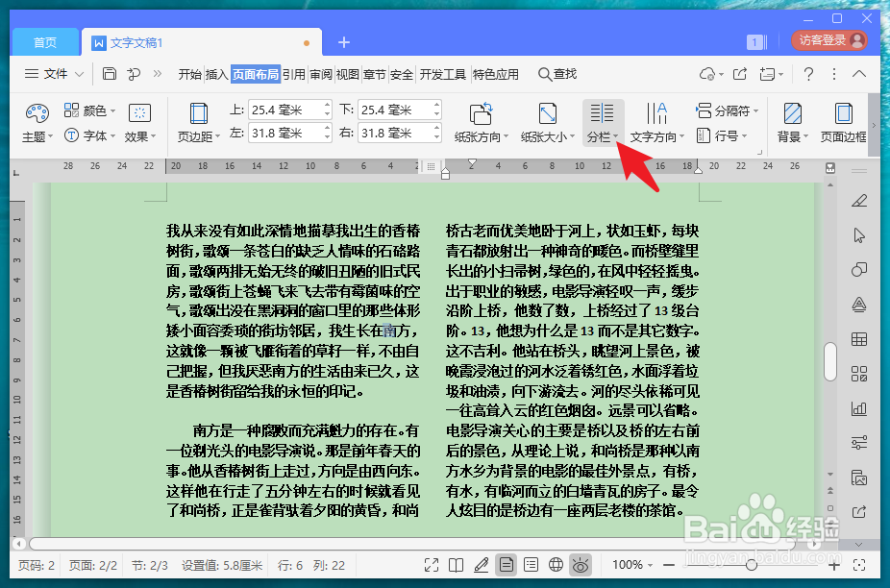890x588 pixels.
Task: Click the zoom in plus control
Action: pos(834,565)
